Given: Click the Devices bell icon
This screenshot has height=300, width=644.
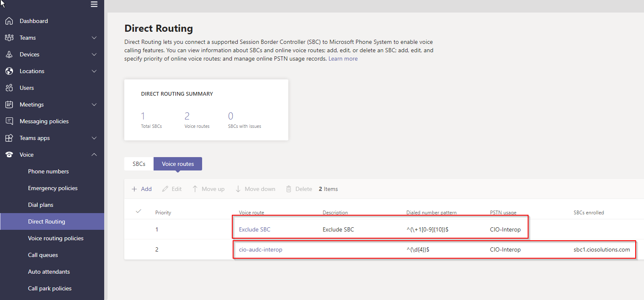Looking at the screenshot, I should [9, 54].
